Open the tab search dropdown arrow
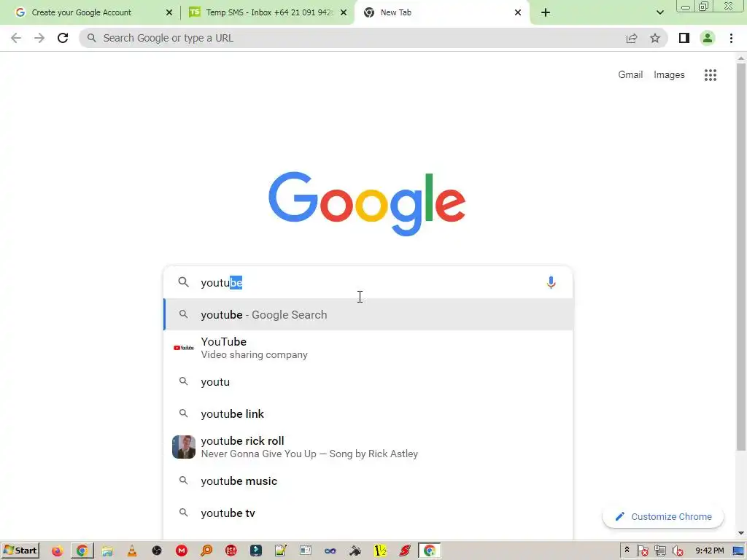This screenshot has height=560, width=747. point(659,12)
